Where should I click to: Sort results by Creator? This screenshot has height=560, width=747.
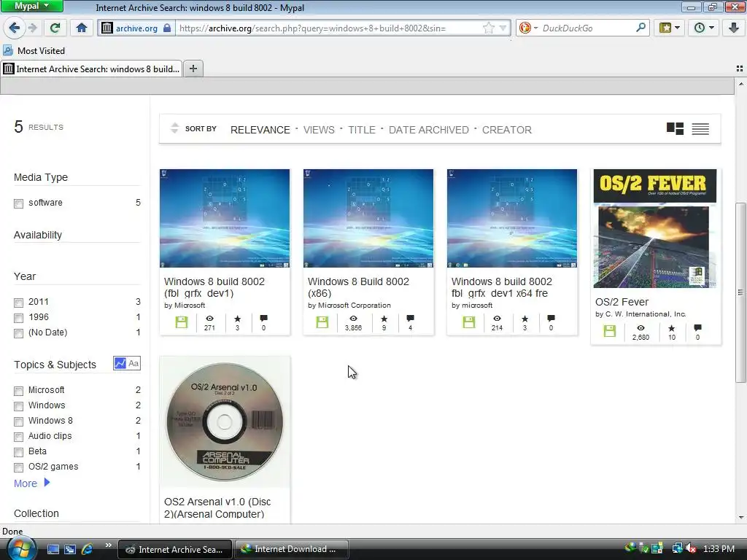click(x=506, y=130)
